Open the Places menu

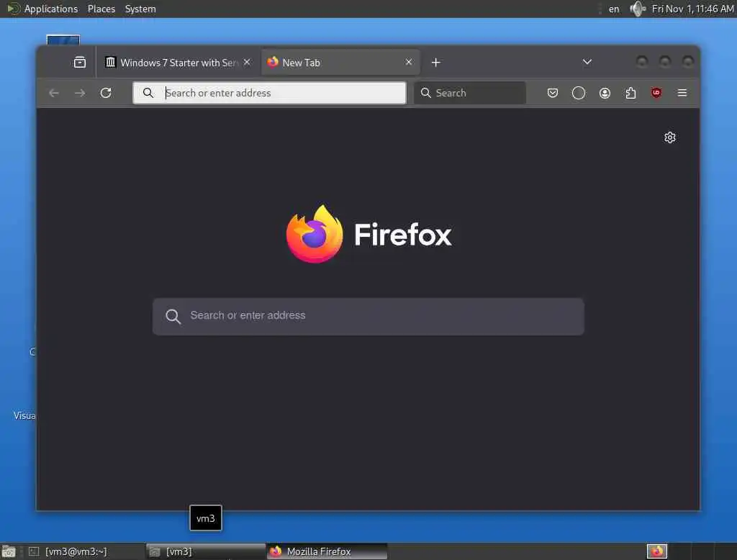click(101, 9)
